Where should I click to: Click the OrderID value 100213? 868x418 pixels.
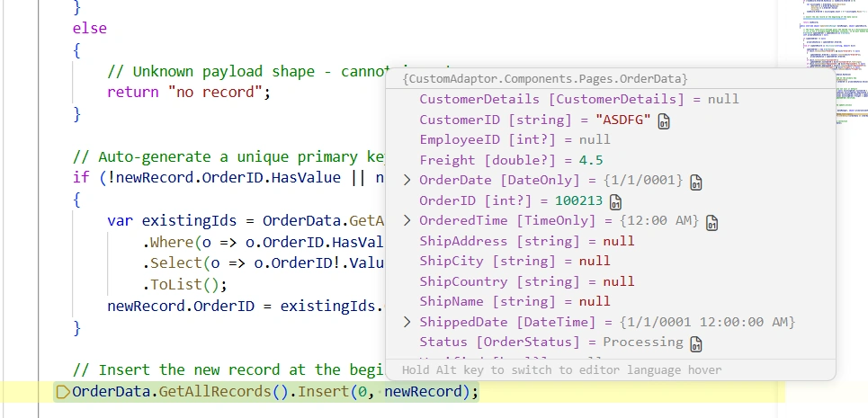pyautogui.click(x=578, y=200)
